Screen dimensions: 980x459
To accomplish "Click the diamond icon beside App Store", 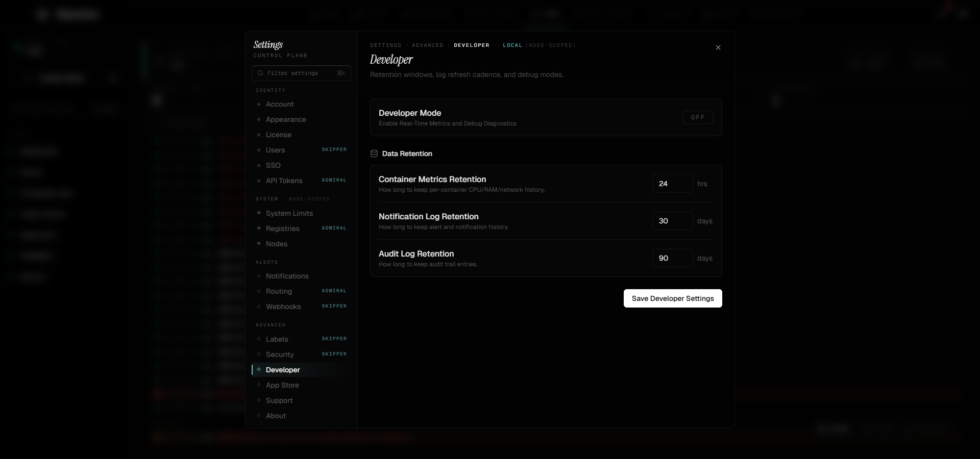I will click(x=259, y=385).
